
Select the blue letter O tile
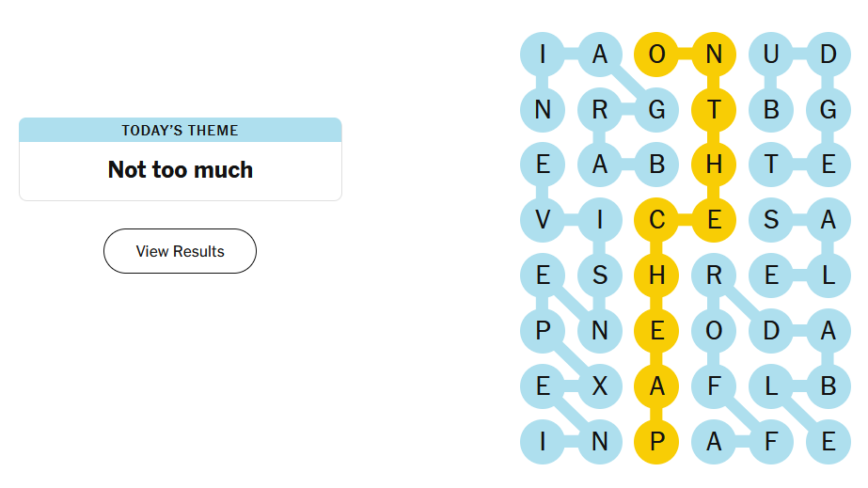(714, 330)
